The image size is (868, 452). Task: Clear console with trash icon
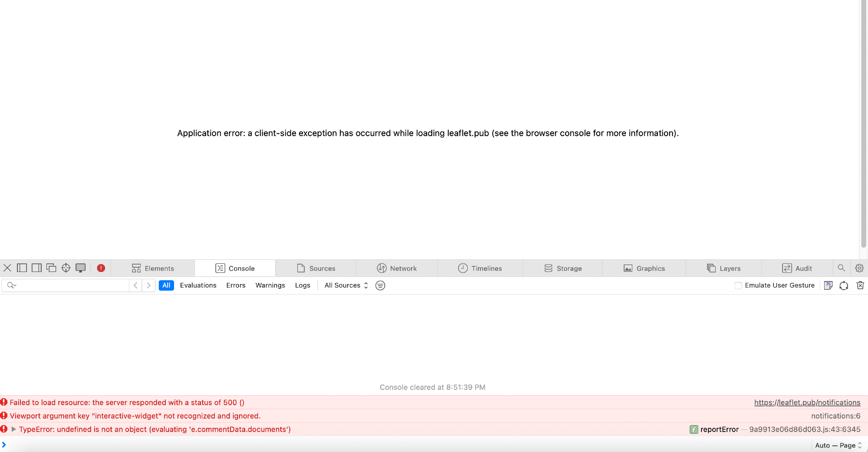click(x=860, y=285)
